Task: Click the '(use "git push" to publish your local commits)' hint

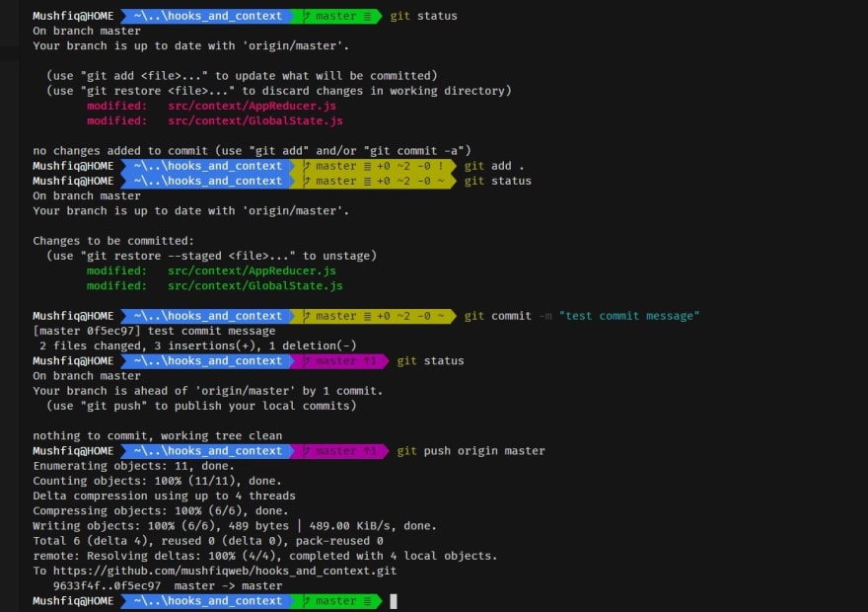Action: click(x=201, y=406)
